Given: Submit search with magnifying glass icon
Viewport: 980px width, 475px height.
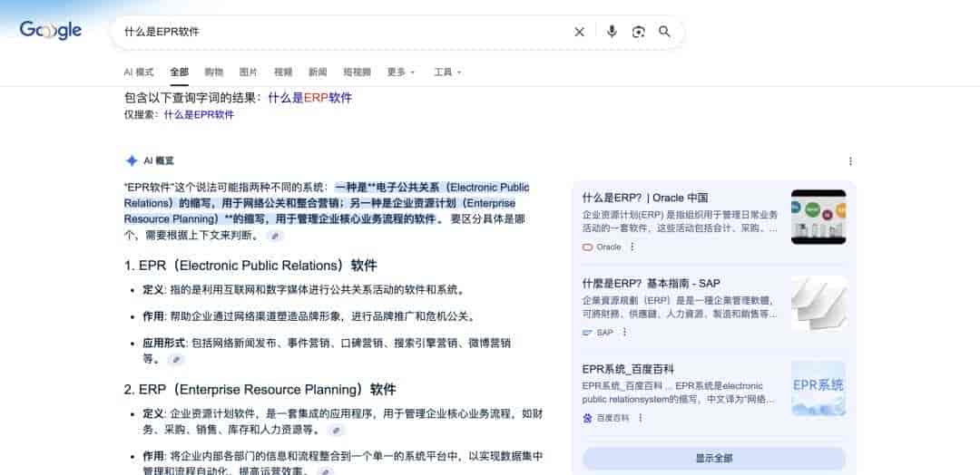Looking at the screenshot, I should 664,31.
